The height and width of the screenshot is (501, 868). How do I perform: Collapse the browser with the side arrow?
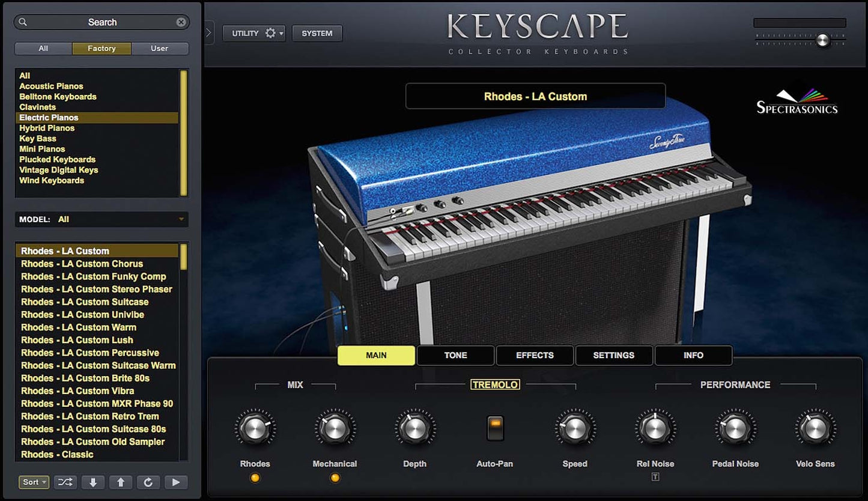click(x=208, y=33)
